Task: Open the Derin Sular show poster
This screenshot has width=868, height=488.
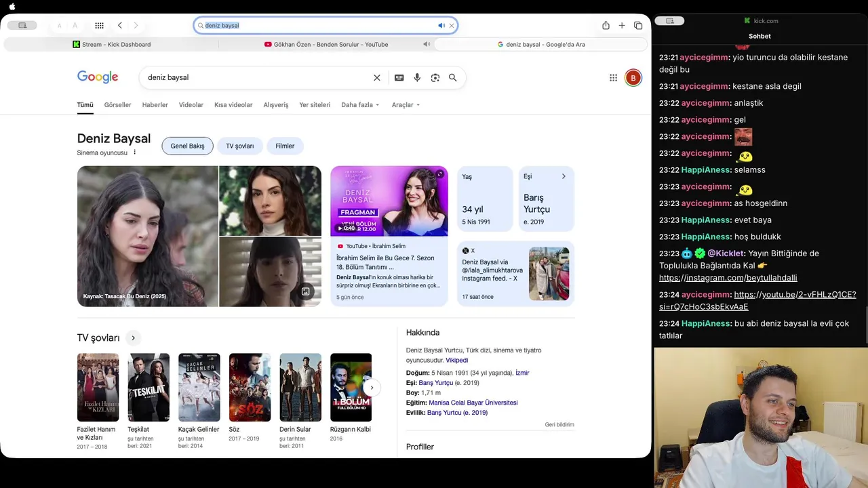Action: 300,387
